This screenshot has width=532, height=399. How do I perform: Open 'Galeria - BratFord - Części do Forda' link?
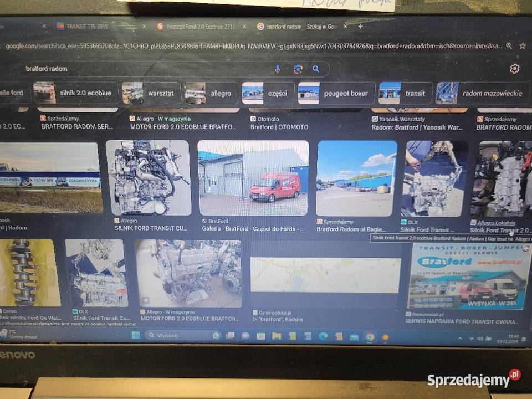tap(253, 229)
